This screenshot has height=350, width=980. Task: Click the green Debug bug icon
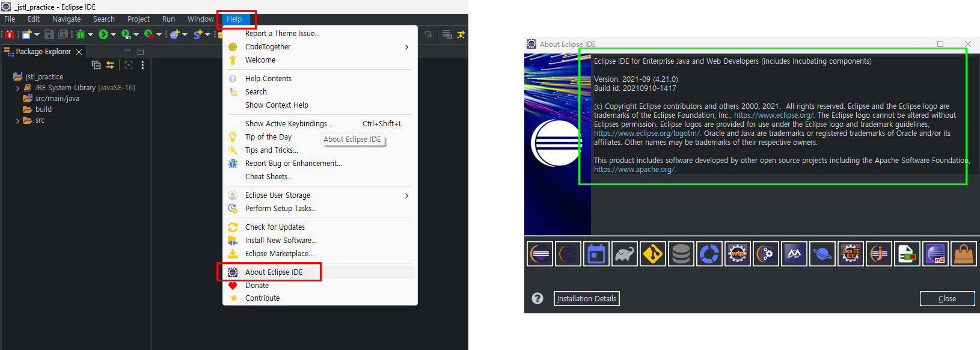[81, 34]
